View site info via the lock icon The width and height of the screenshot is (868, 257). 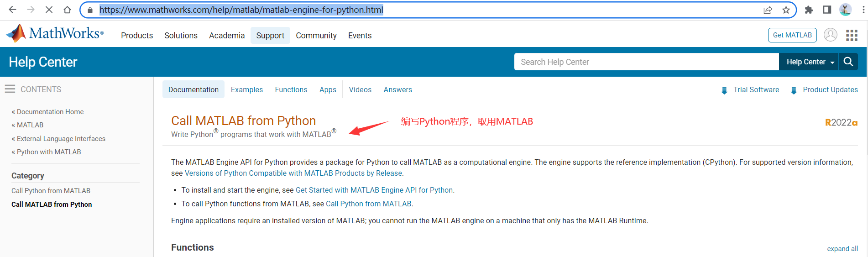90,10
